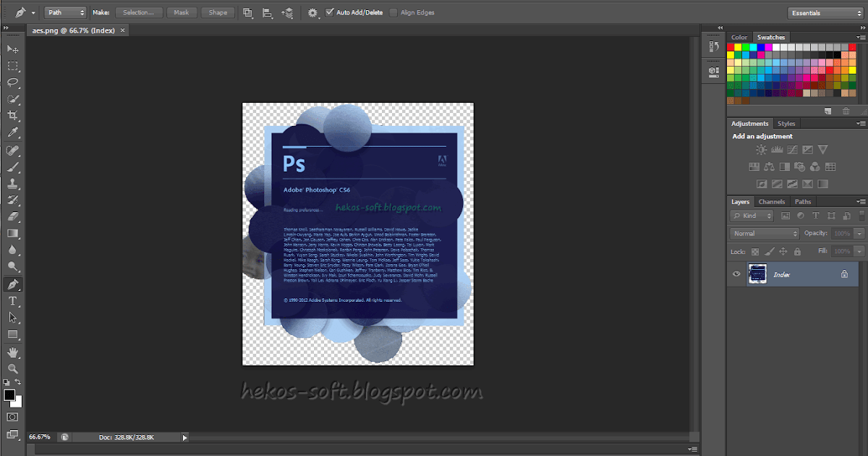Click the Mask button
Viewport: 868px width, 456px height.
coord(182,12)
